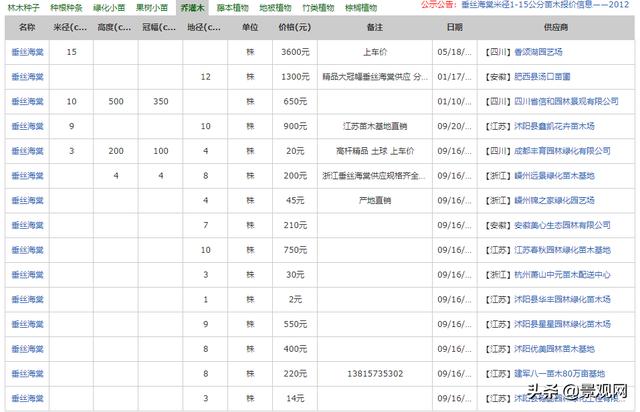Screen dimensions: 640x412
Task: Open supplier 四川省信和园林景观有限公司
Action: point(566,101)
